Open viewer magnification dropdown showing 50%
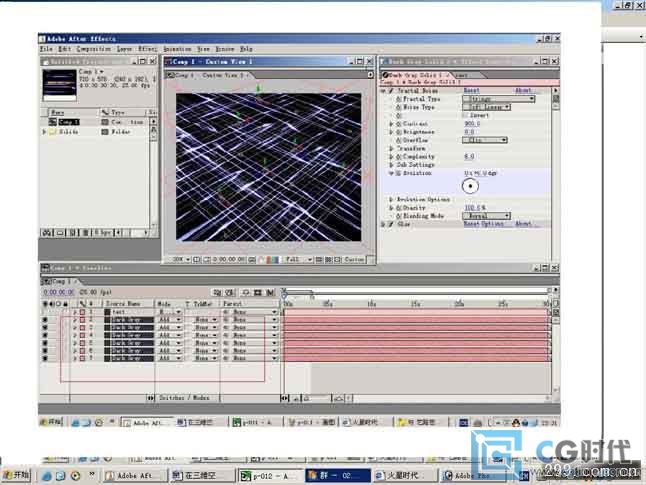 [180, 260]
